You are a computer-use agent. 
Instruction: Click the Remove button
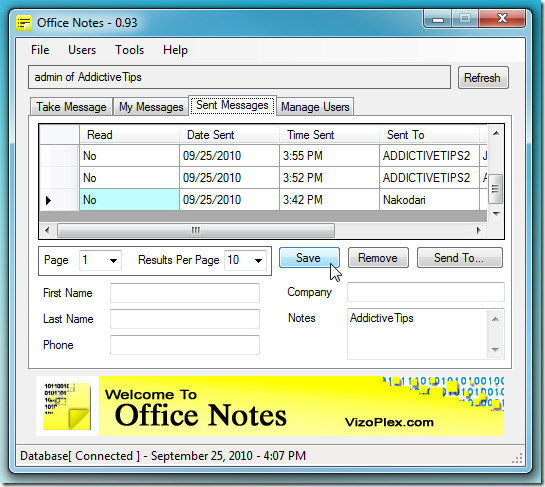[378, 258]
